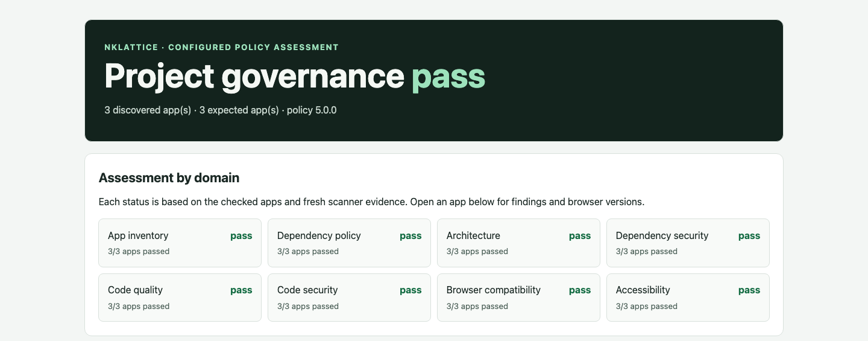Viewport: 868px width, 341px height.
Task: Open the Accessibility domain card
Action: point(688,298)
